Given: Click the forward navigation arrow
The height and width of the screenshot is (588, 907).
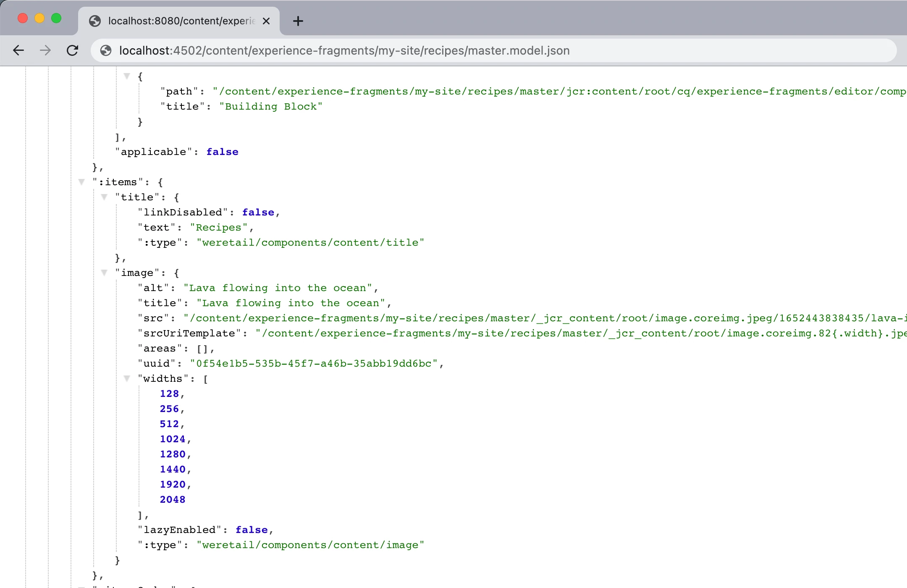Looking at the screenshot, I should coord(45,50).
